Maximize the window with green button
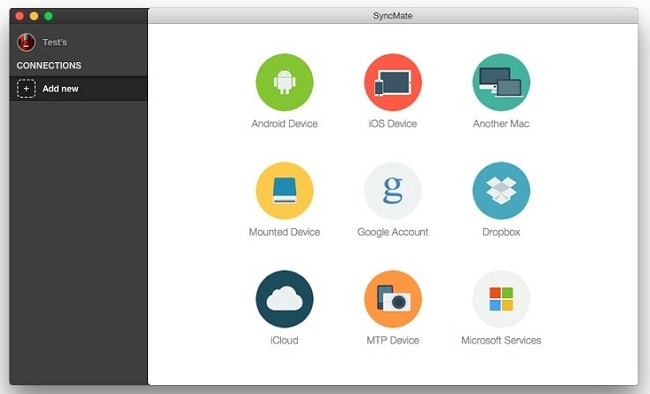Screen dimensions: 650x394 pyautogui.click(x=49, y=16)
